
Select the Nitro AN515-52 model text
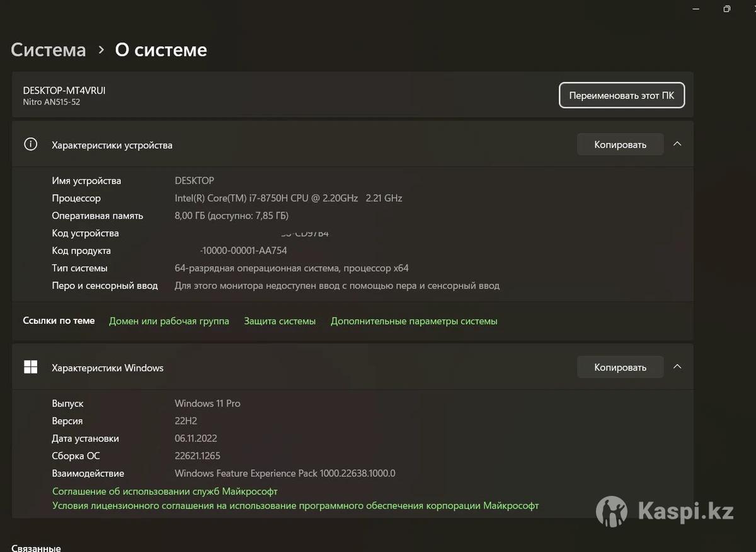tap(52, 101)
